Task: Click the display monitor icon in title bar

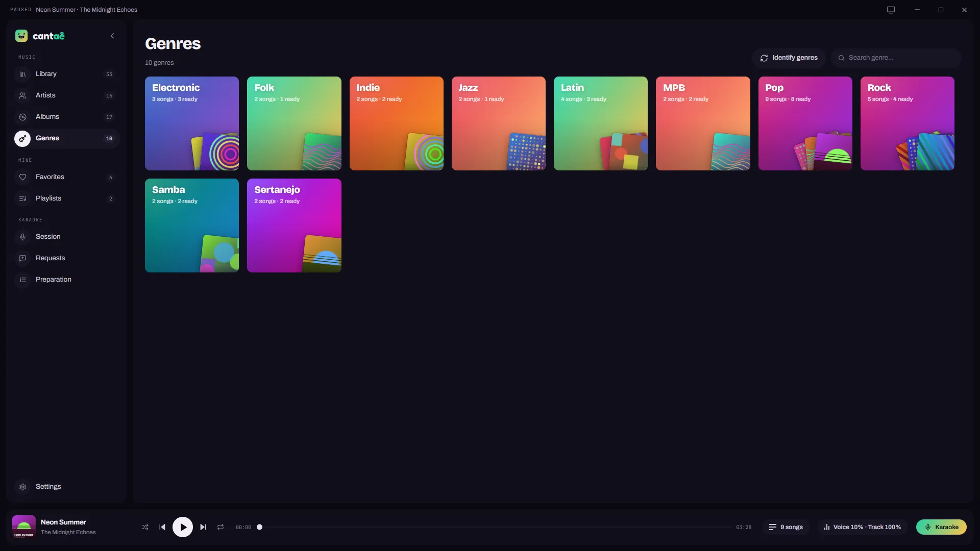Action: coord(891,10)
